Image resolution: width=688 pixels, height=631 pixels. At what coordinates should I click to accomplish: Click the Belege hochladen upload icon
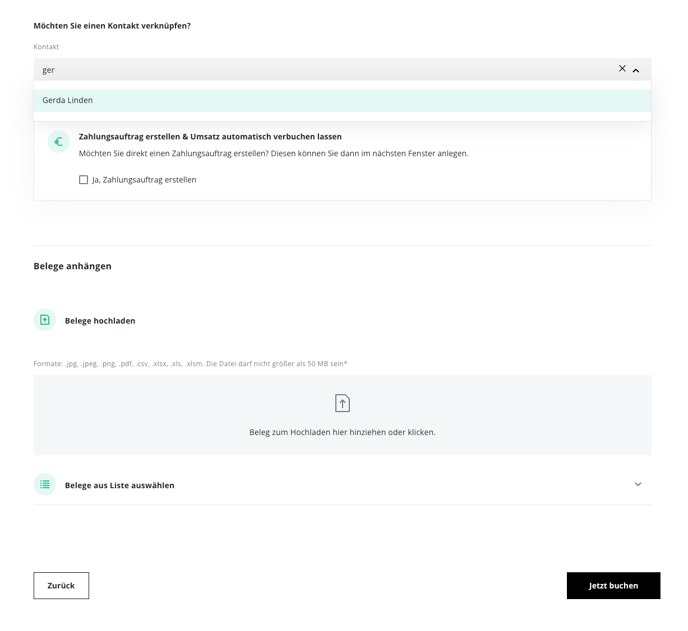[45, 320]
